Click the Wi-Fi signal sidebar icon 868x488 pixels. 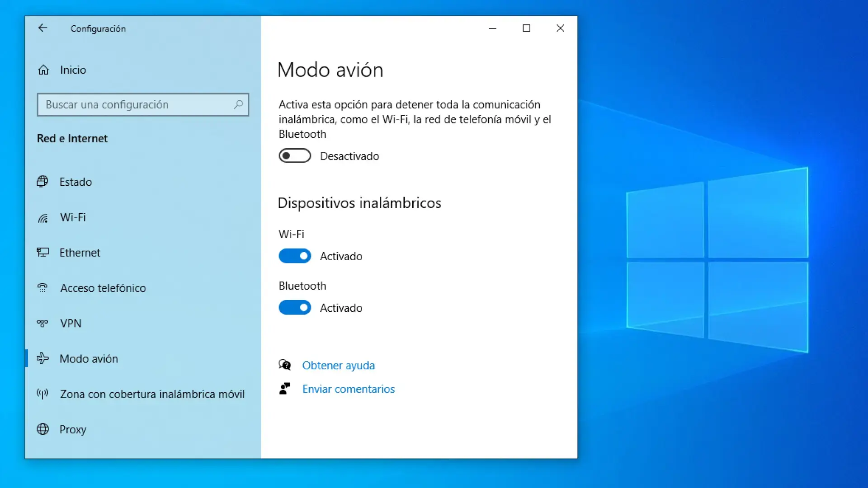point(43,218)
